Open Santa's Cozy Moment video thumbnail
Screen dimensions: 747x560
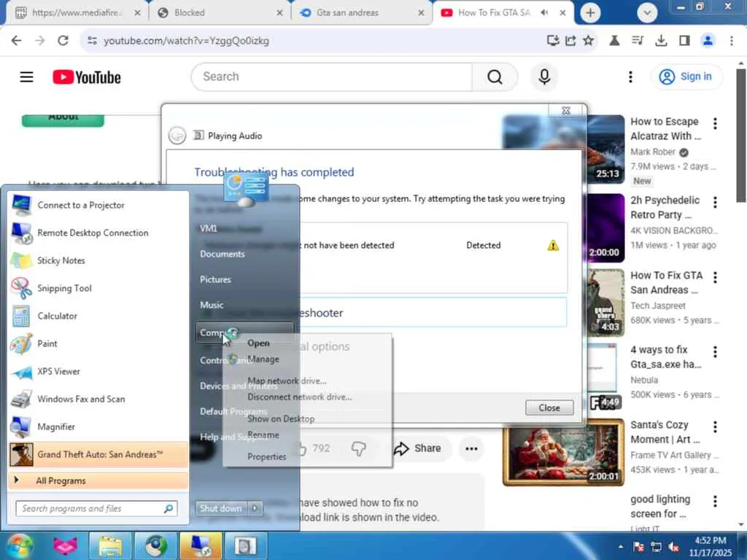pos(564,452)
